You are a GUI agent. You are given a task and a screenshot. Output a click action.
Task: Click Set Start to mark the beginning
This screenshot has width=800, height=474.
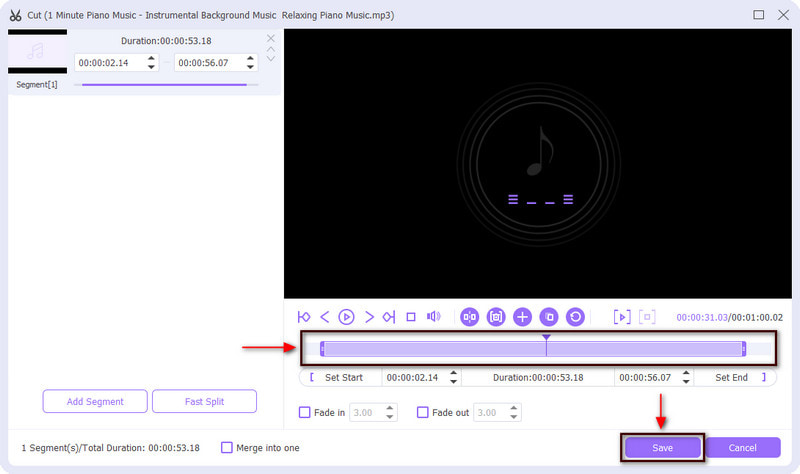pyautogui.click(x=343, y=378)
